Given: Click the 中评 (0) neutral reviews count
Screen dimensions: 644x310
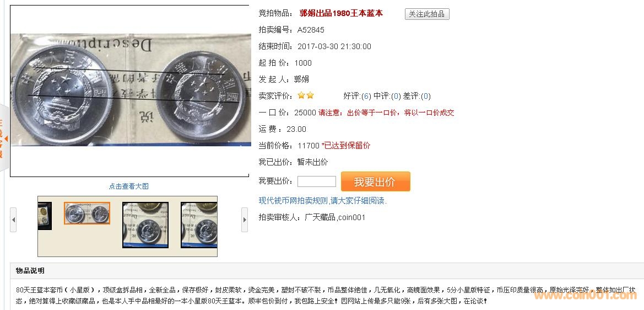Looking at the screenshot, I should [x=396, y=96].
